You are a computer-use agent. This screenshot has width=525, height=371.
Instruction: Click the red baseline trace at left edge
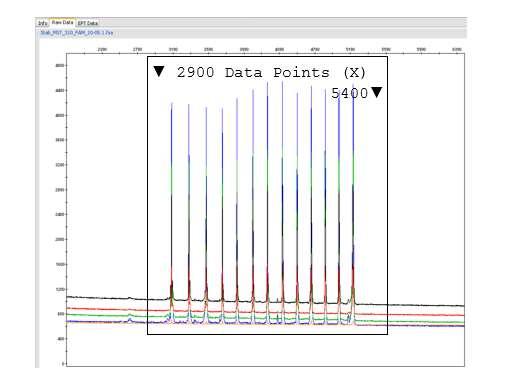(x=69, y=308)
